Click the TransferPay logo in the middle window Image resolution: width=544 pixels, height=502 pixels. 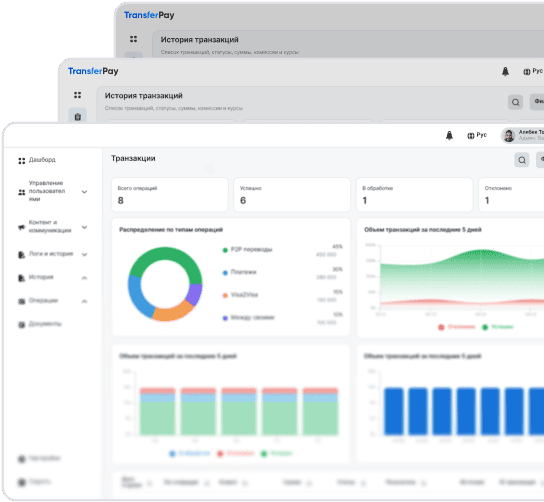point(93,71)
